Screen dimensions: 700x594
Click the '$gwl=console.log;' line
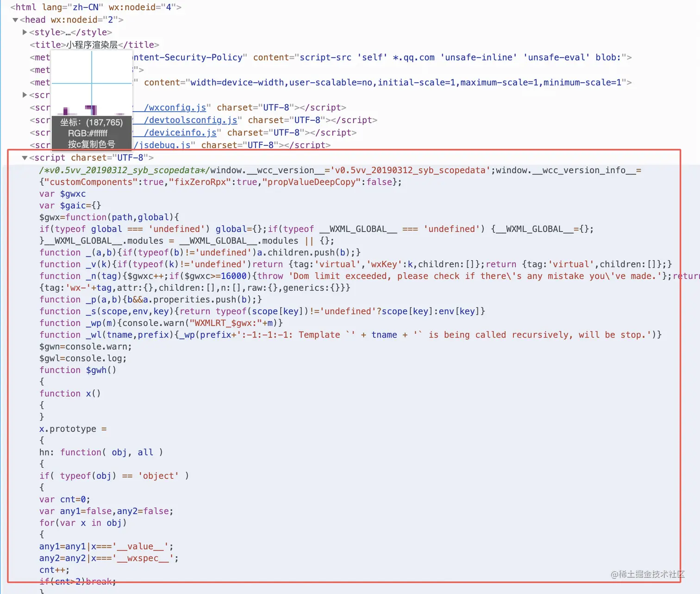(x=83, y=358)
